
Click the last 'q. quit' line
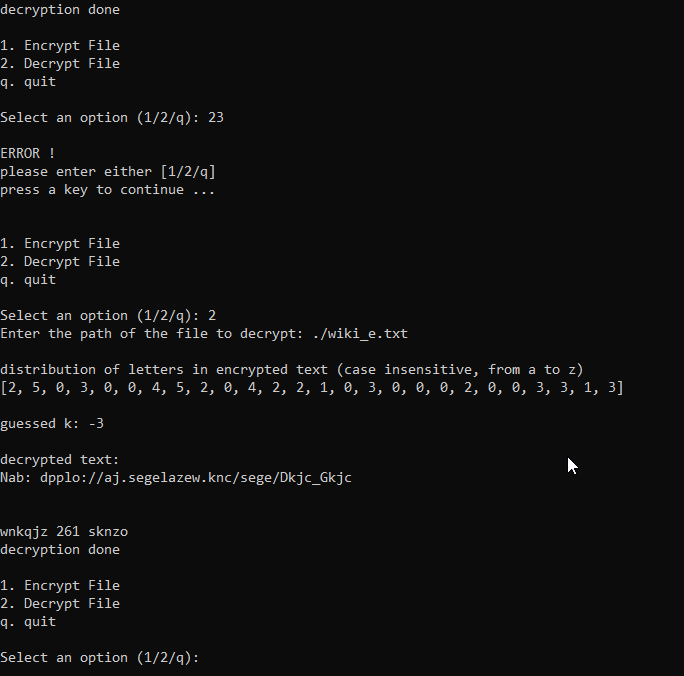(28, 622)
